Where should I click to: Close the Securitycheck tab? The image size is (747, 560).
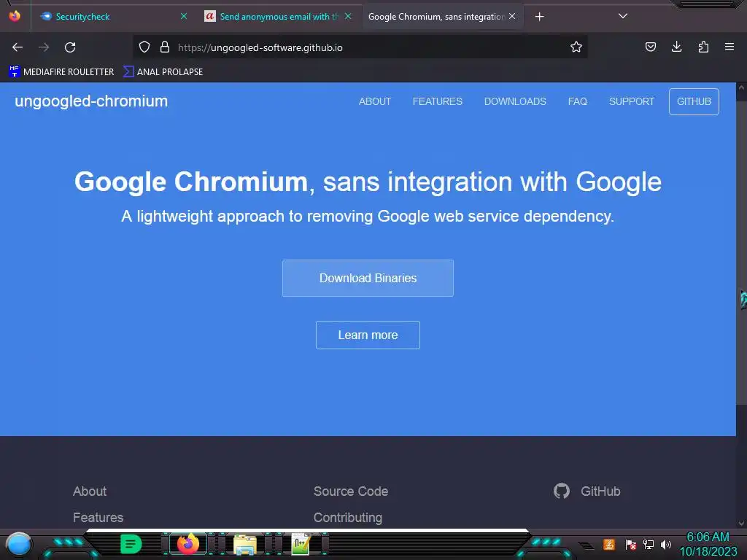(184, 16)
